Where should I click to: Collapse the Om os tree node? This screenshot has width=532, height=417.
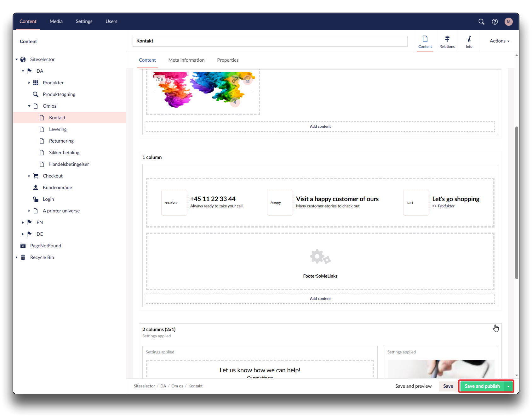click(x=29, y=106)
